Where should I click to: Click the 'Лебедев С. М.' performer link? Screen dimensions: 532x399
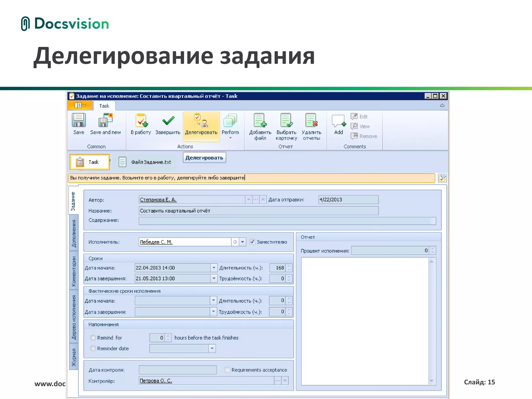pyautogui.click(x=156, y=242)
